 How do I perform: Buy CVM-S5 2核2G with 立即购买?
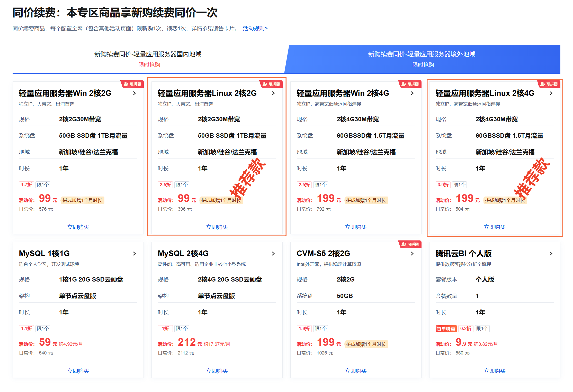tap(356, 371)
